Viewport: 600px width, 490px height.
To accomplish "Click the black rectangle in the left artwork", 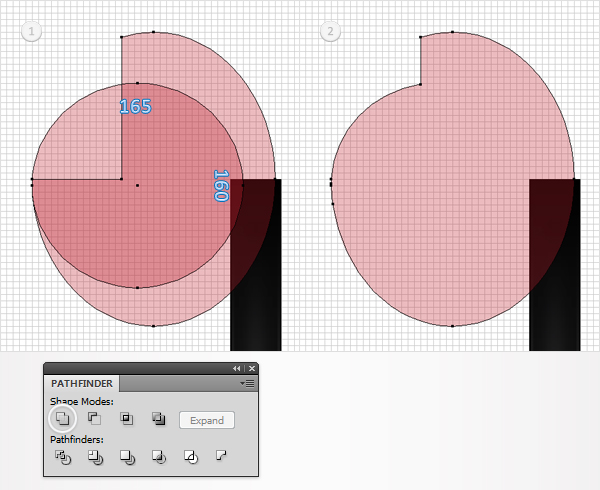I will [x=256, y=265].
